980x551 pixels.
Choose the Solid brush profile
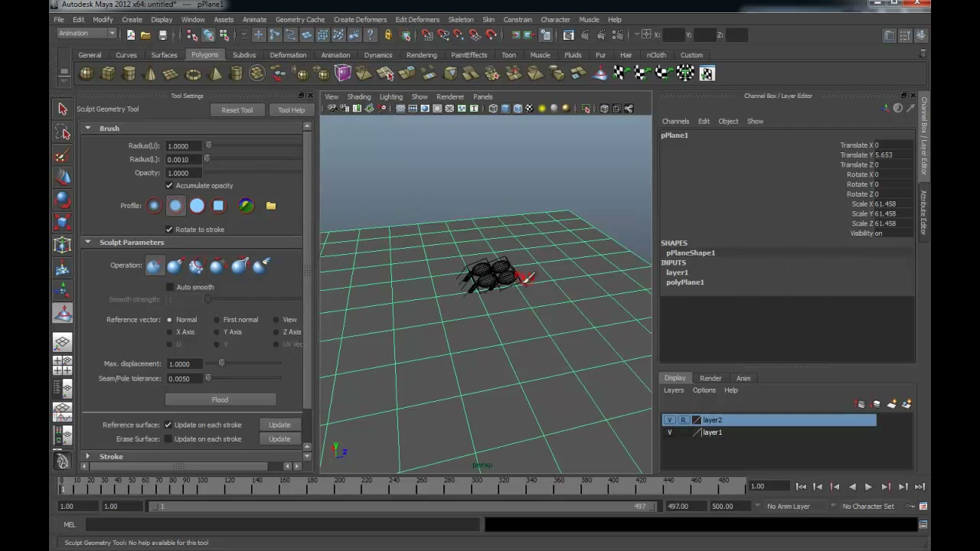coord(198,206)
